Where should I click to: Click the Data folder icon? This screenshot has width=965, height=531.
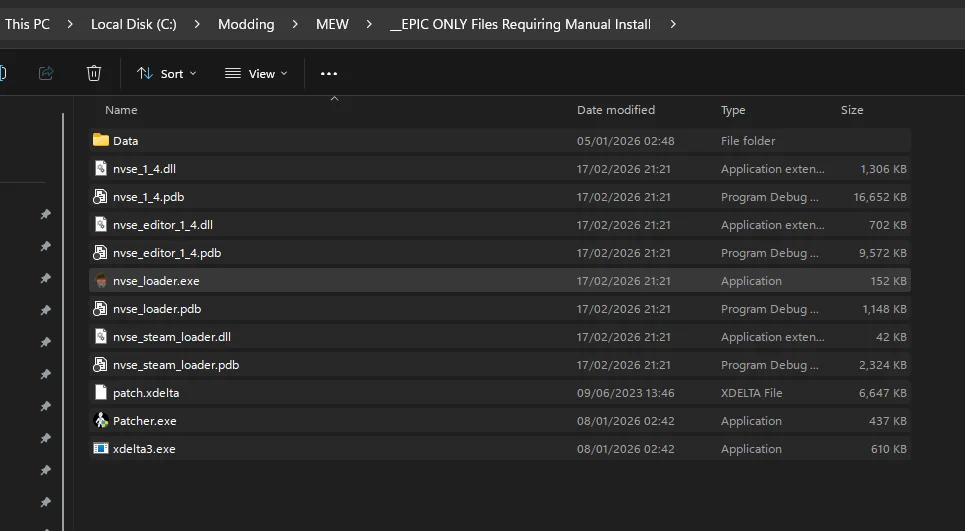pos(100,141)
